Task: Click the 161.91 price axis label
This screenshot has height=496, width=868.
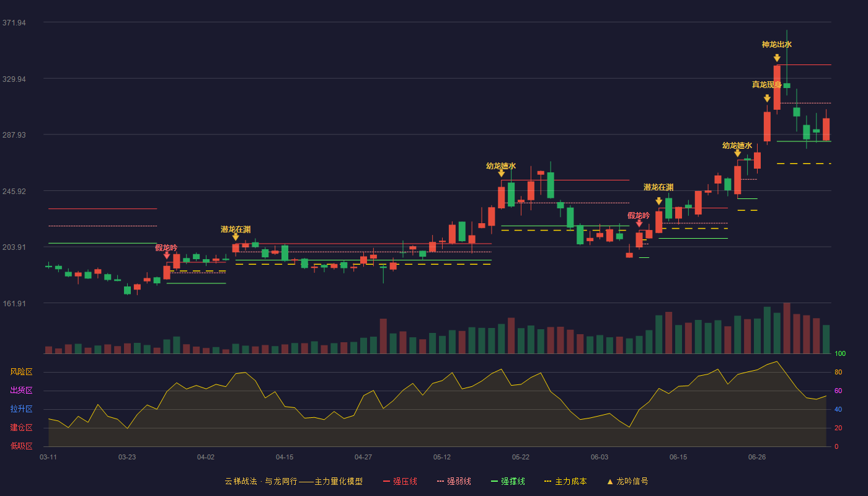Action: (x=14, y=304)
